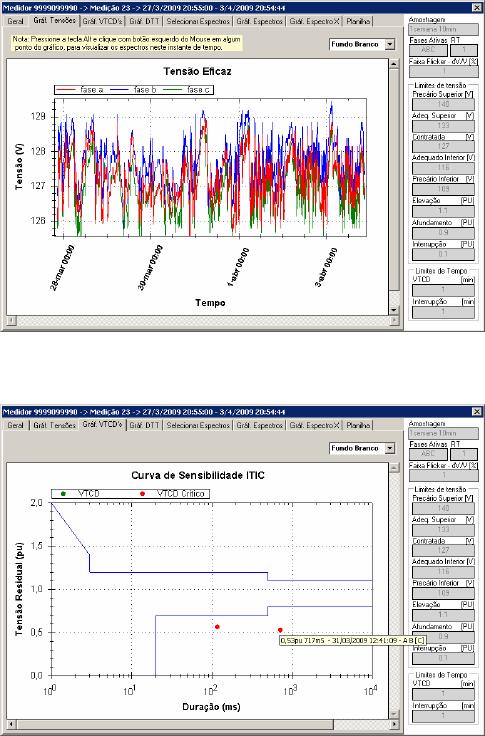The image size is (485, 736).
Task: Open Gráf. DTT tab in Tensão Eficaz window
Action: click(145, 21)
